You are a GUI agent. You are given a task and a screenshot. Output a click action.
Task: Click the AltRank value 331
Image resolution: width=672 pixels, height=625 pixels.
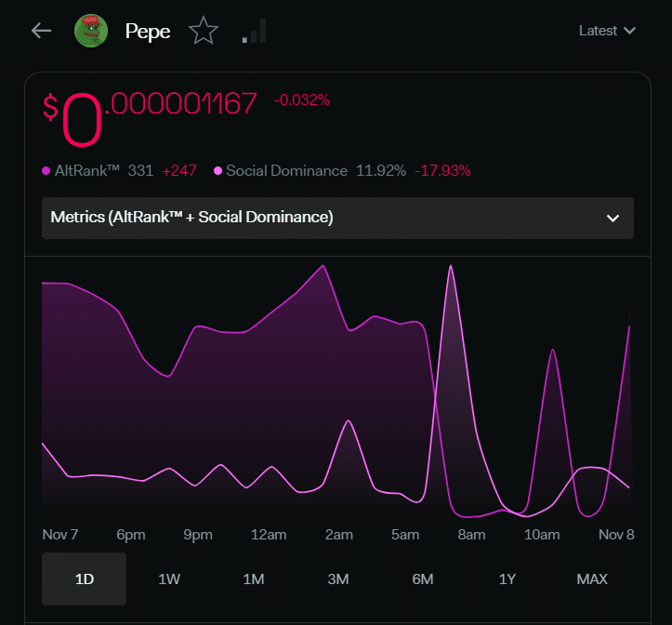pos(140,171)
